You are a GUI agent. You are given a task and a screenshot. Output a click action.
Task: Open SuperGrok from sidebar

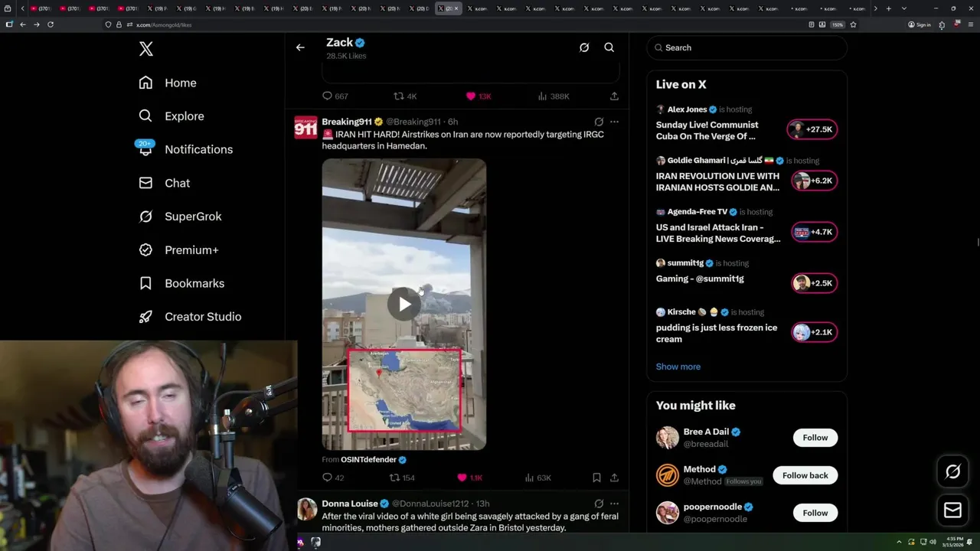click(180, 217)
